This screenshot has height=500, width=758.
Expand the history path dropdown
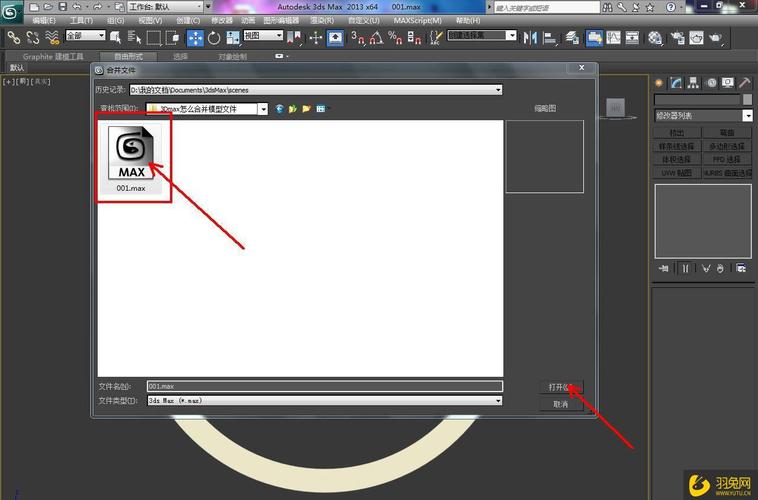point(498,90)
